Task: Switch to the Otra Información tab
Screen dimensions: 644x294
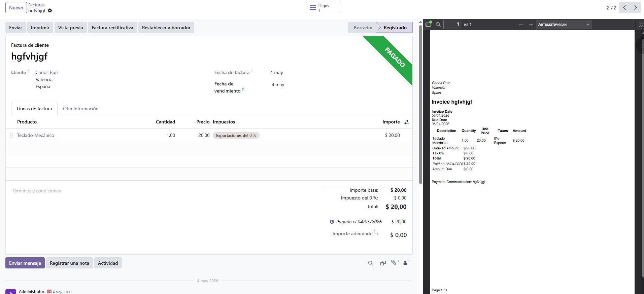Action: 81,109
